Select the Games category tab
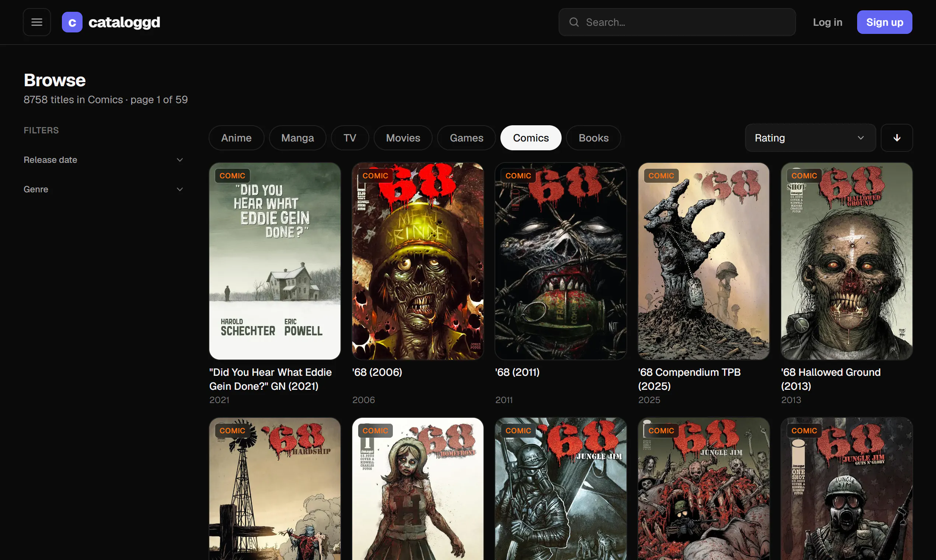This screenshot has height=560, width=936. 466,138
